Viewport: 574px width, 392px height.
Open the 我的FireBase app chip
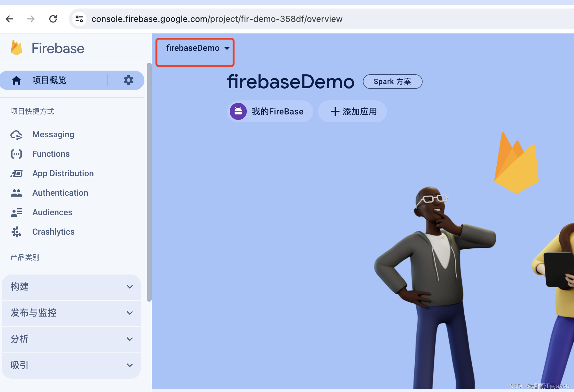pos(270,111)
